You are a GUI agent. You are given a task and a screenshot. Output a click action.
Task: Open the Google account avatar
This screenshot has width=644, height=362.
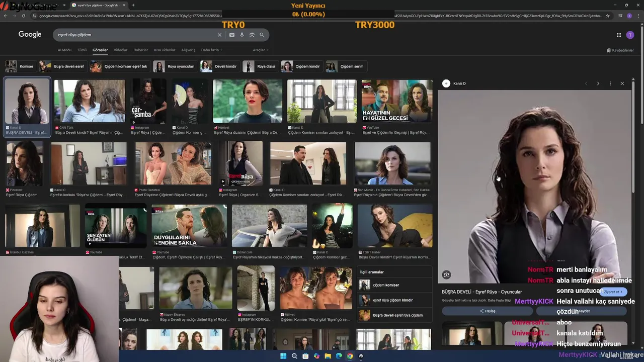[x=630, y=35]
